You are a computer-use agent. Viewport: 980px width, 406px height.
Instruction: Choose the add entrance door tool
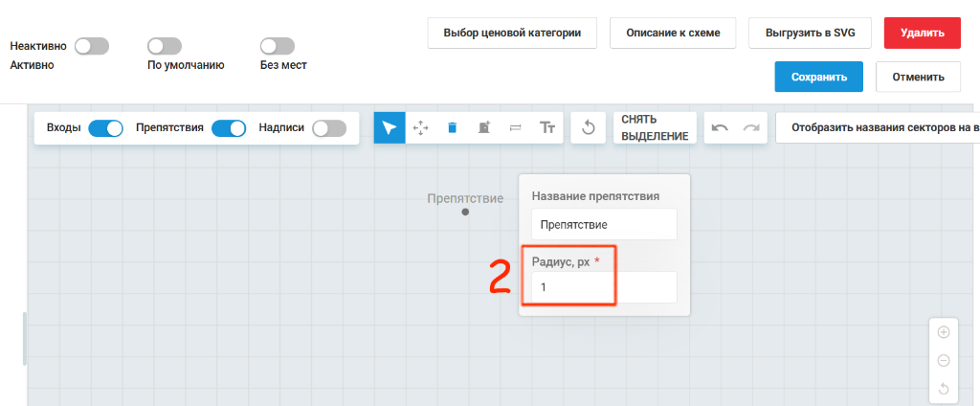(484, 127)
